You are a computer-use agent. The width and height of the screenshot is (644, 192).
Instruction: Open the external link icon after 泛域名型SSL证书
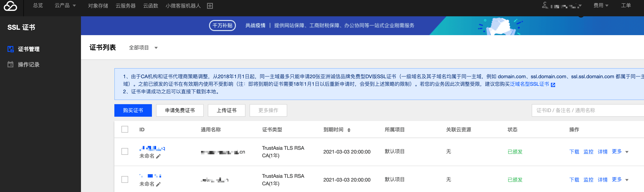(x=553, y=85)
